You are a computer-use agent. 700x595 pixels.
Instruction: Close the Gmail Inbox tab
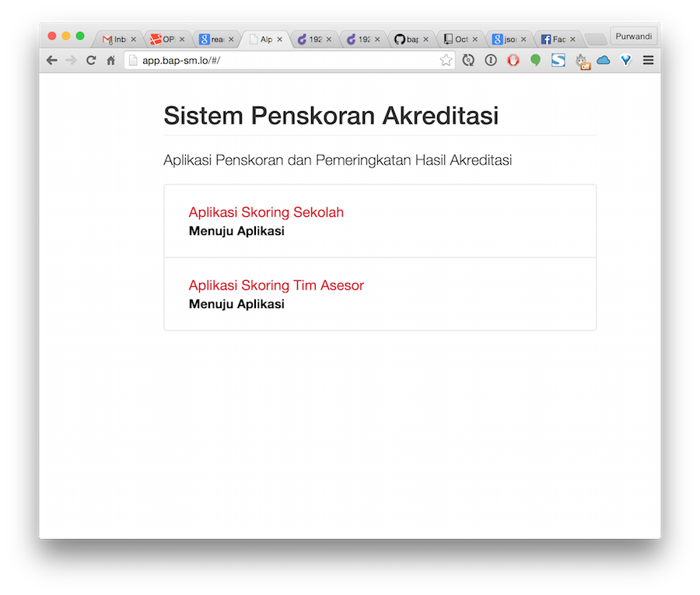pos(133,40)
